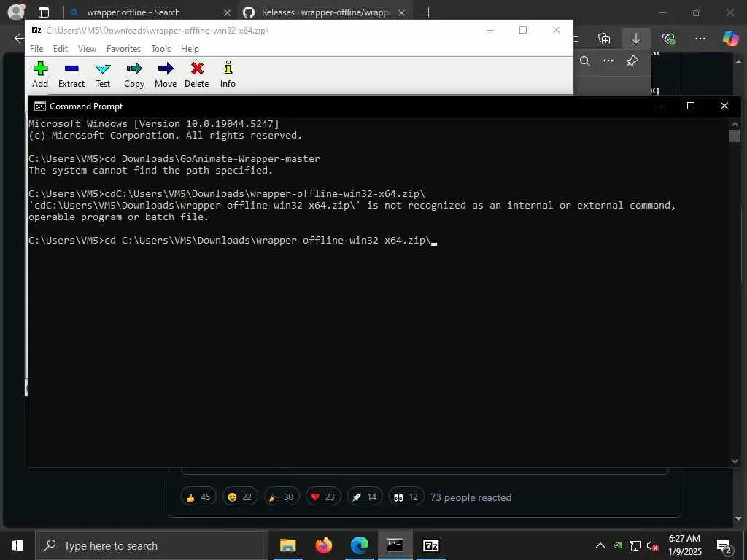Open the Favorites menu in 7-Zip
The image size is (747, 560).
[123, 49]
